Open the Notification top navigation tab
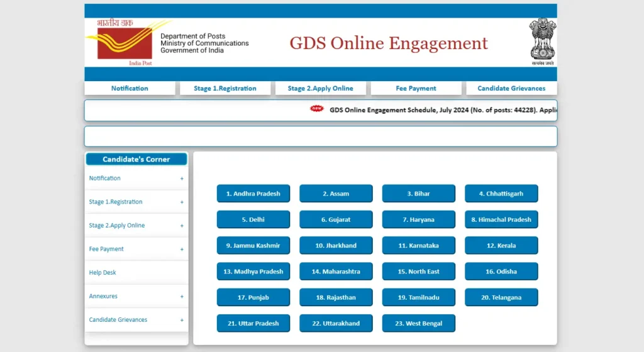 click(x=130, y=89)
